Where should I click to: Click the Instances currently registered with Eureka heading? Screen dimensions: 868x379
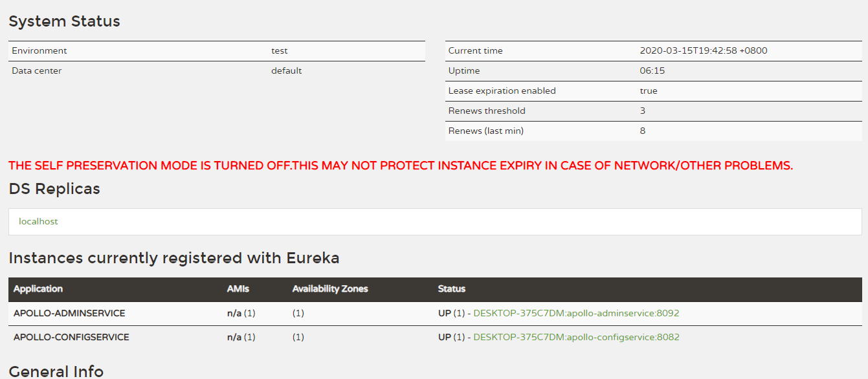tap(173, 258)
